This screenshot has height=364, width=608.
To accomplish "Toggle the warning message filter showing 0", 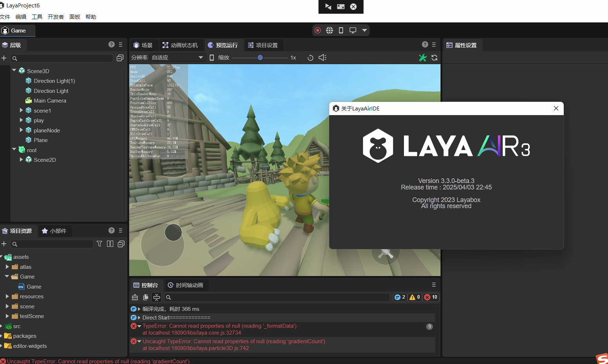I will coord(414,297).
